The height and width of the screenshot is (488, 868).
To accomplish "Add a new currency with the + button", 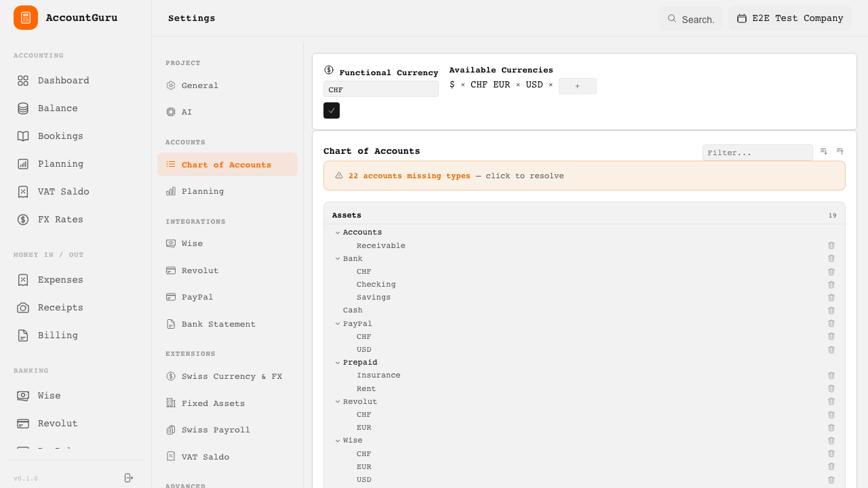I will (x=577, y=85).
